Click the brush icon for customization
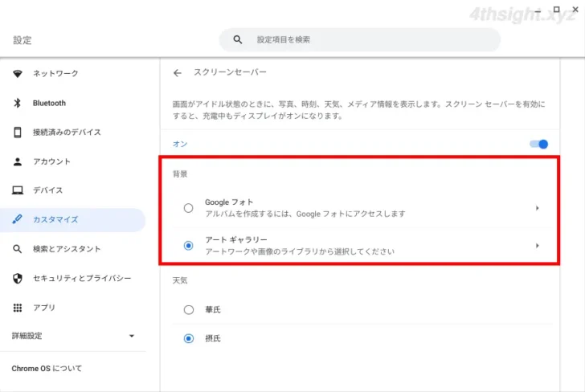Screen dimensions: 585x392 [17, 219]
